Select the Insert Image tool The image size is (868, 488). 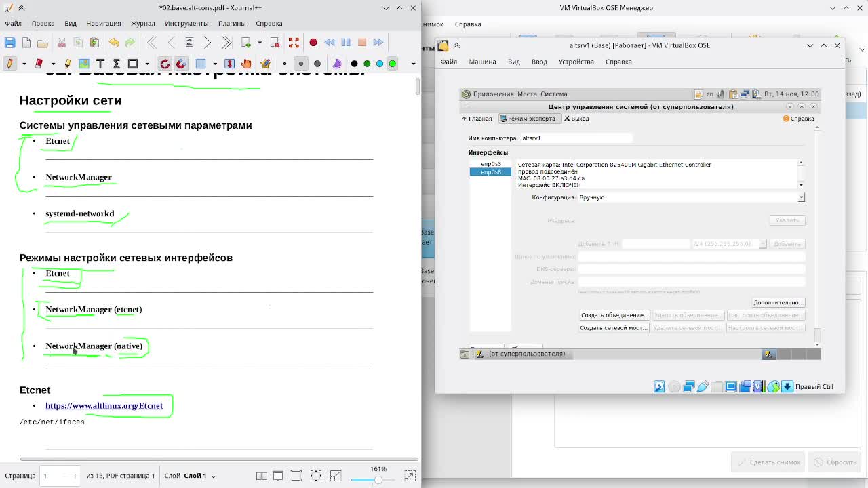click(84, 64)
